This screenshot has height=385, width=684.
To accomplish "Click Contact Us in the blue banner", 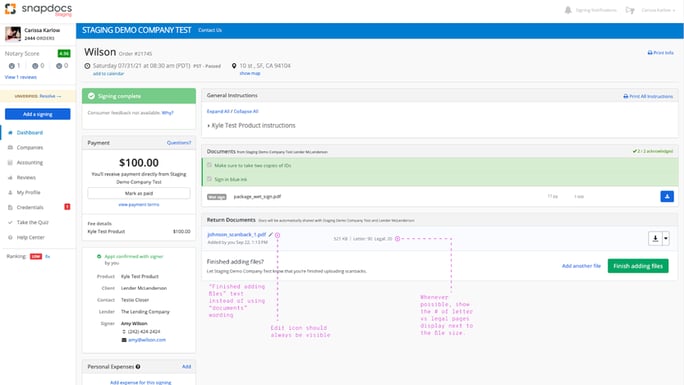I will coord(210,30).
